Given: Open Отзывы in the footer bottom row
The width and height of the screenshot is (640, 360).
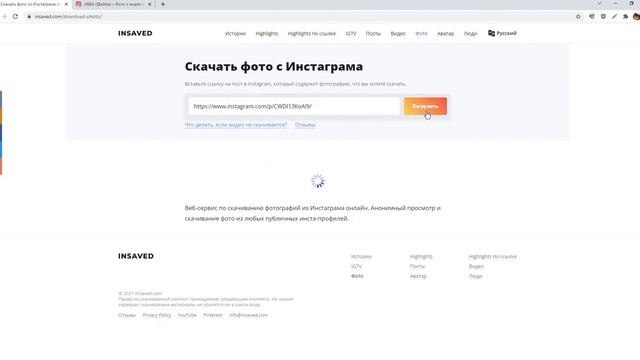Looking at the screenshot, I should pos(127,315).
